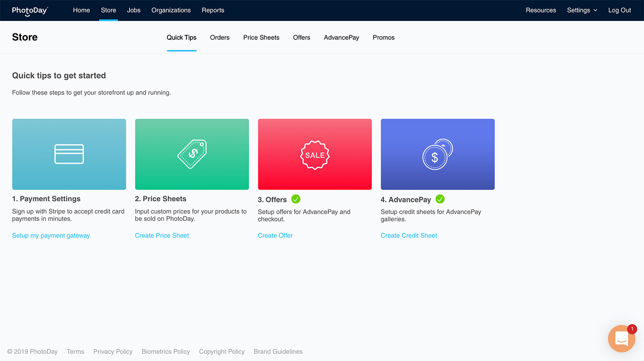Go to Home in the top navigation
The image size is (644, 361).
81,10
